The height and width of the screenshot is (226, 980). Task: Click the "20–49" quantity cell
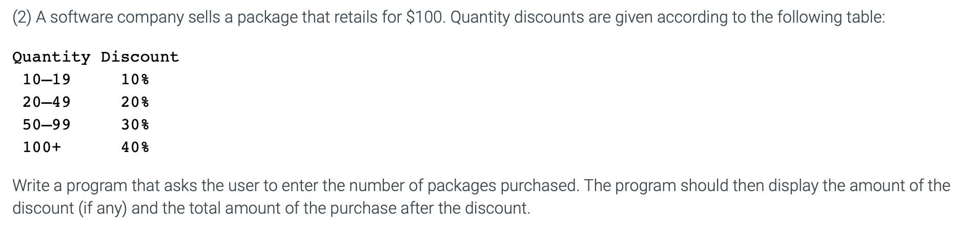point(47,102)
